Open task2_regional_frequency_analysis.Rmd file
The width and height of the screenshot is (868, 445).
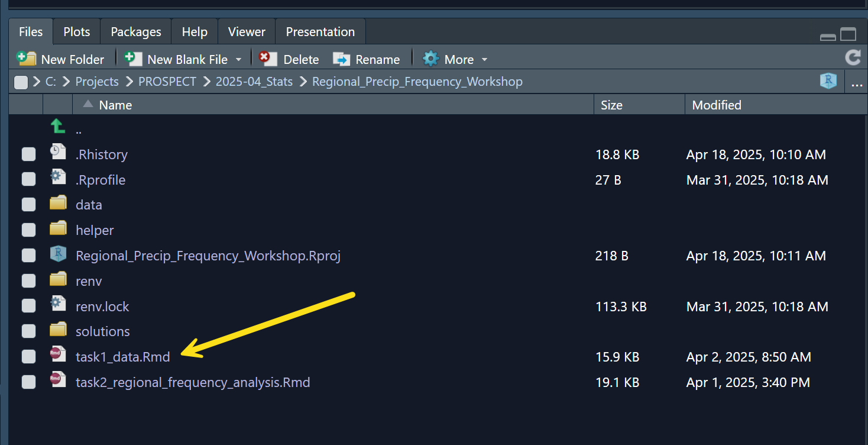(x=193, y=382)
